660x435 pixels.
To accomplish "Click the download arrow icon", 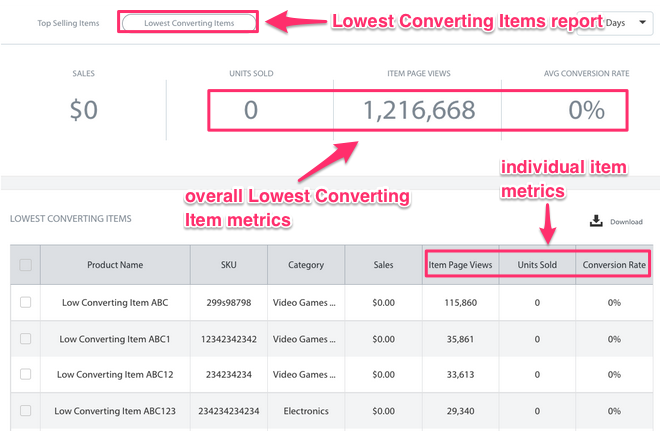I will pos(596,221).
